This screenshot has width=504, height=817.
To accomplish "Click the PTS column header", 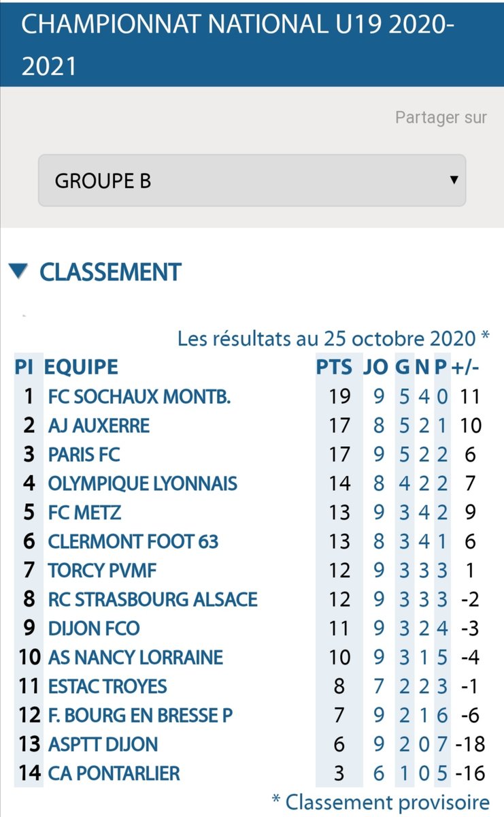I will [x=335, y=367].
